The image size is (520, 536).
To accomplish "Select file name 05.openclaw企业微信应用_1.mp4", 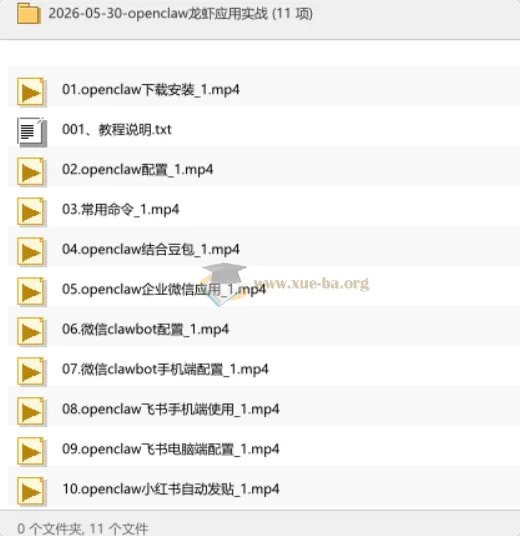I will (164, 289).
